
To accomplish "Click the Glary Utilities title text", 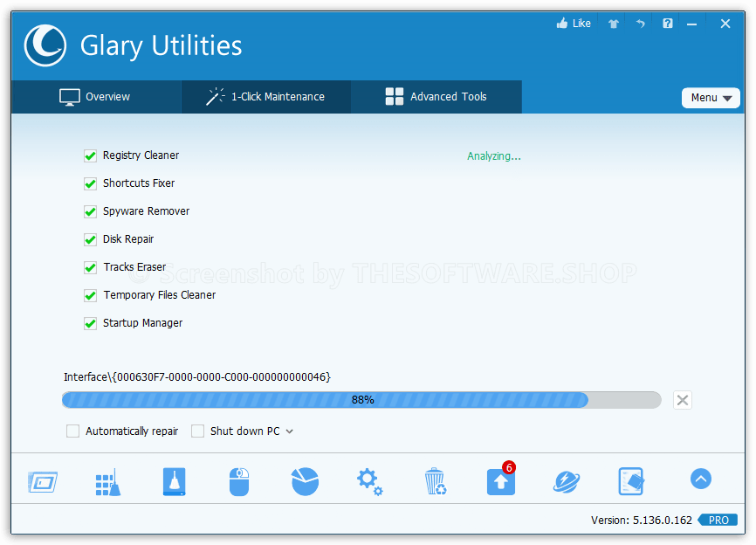I will (x=161, y=45).
